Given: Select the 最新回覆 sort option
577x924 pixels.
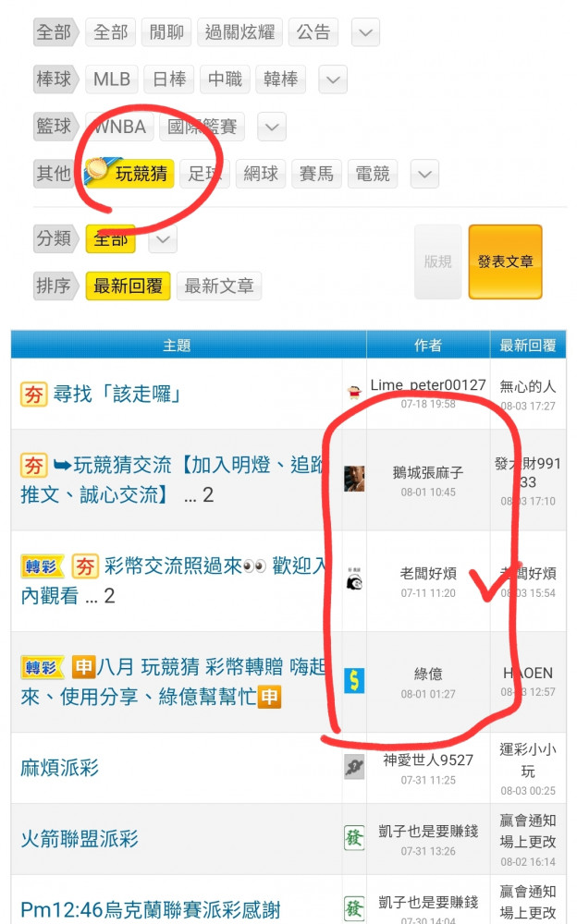Looking at the screenshot, I should (x=128, y=286).
